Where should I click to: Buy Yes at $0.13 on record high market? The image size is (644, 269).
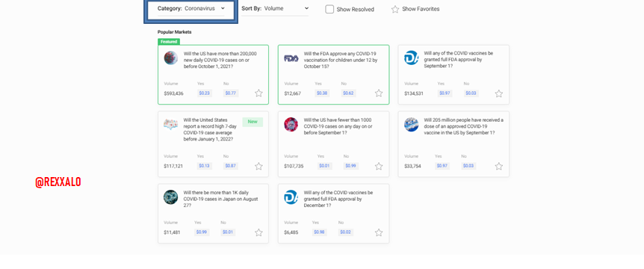[205, 166]
